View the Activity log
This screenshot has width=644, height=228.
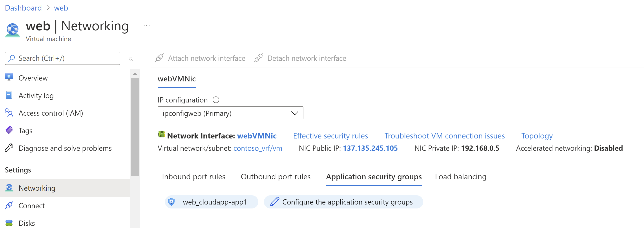36,95
